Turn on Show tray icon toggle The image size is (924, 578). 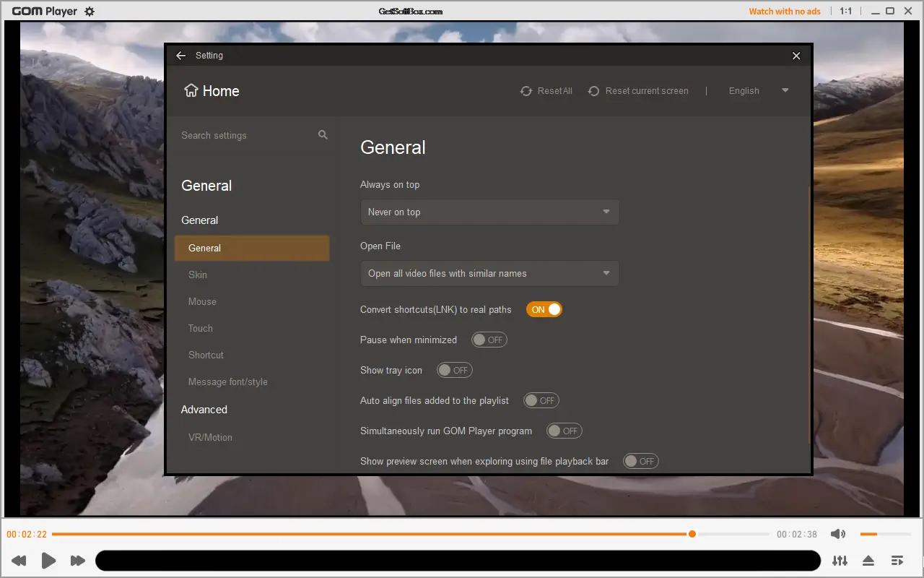pyautogui.click(x=455, y=370)
